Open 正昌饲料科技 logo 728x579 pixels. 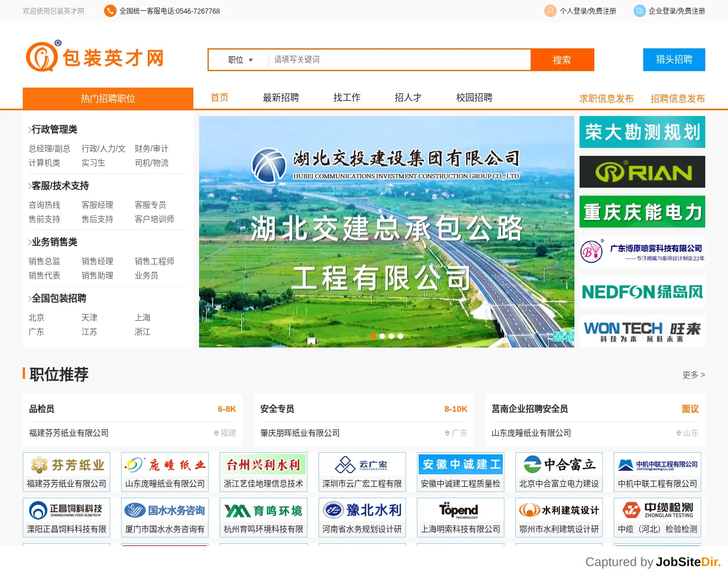67,510
